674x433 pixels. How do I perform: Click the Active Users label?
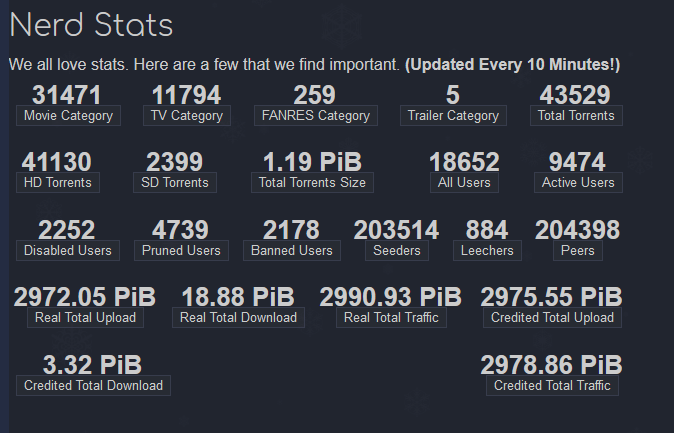578,183
